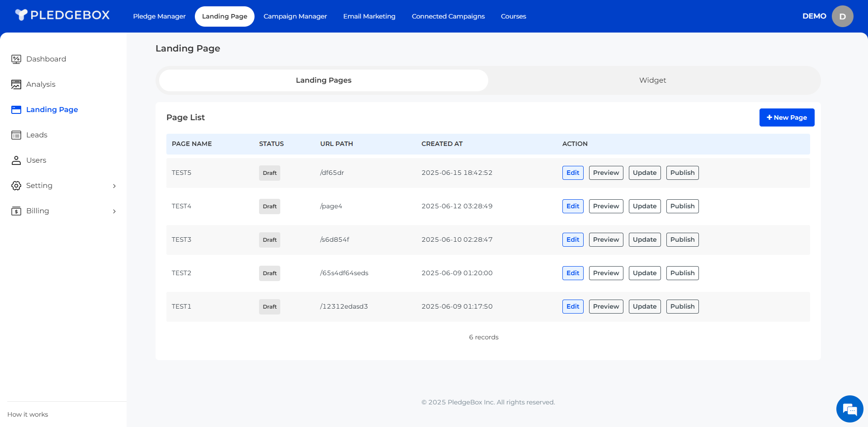Click the DEMO account name

click(814, 16)
